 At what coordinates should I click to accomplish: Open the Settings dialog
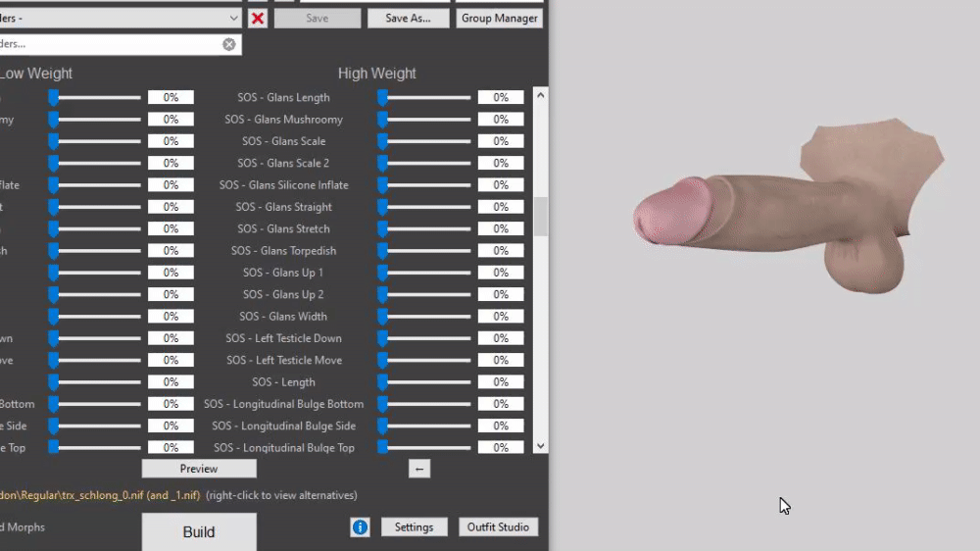414,527
